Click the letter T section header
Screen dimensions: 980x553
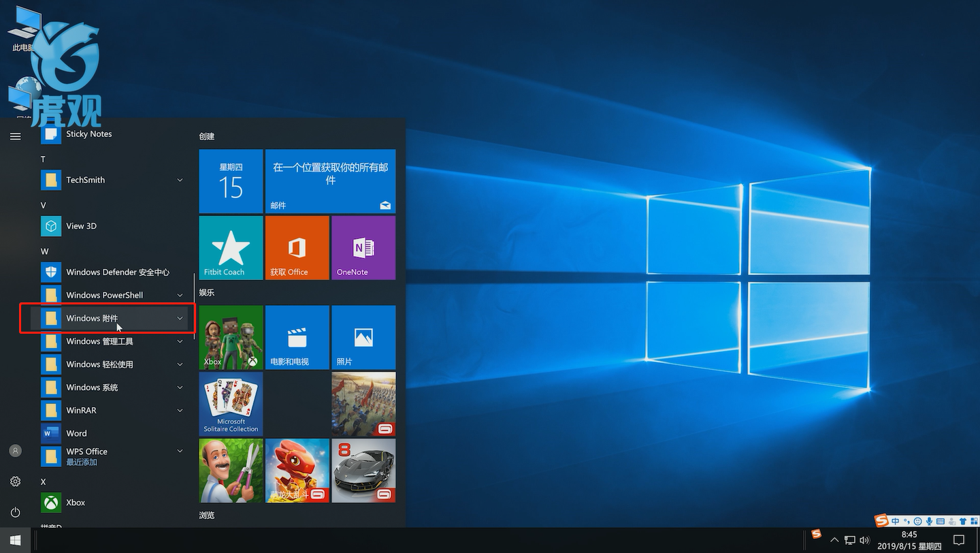coord(44,159)
